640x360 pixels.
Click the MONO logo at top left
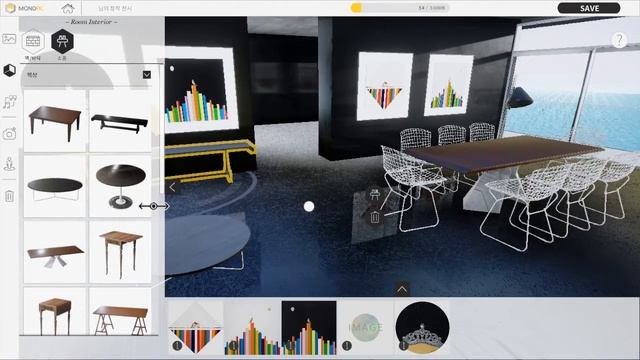tap(25, 8)
